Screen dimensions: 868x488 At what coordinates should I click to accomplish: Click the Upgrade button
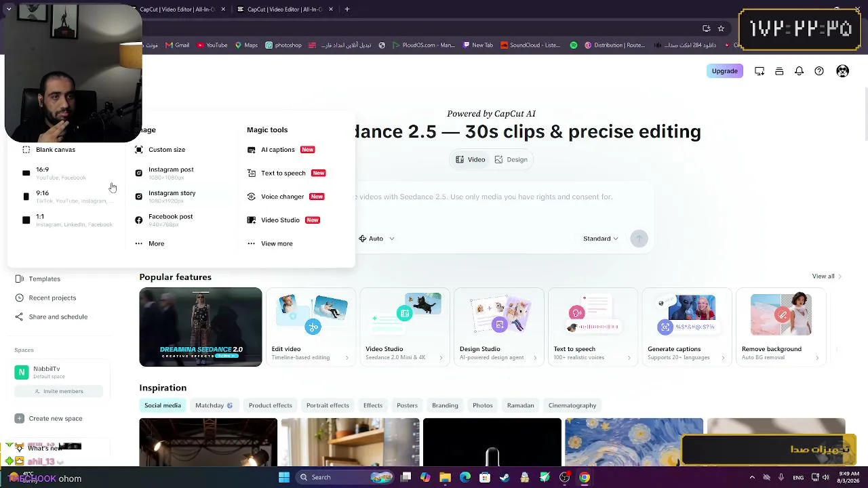(x=725, y=71)
